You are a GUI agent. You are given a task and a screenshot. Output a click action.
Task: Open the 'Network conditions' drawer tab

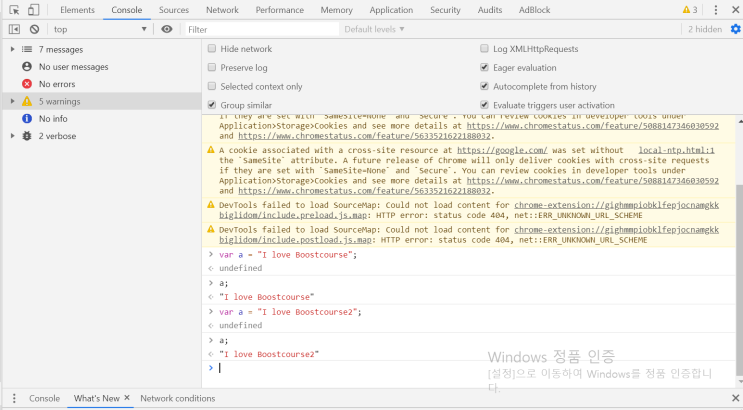[x=178, y=399]
